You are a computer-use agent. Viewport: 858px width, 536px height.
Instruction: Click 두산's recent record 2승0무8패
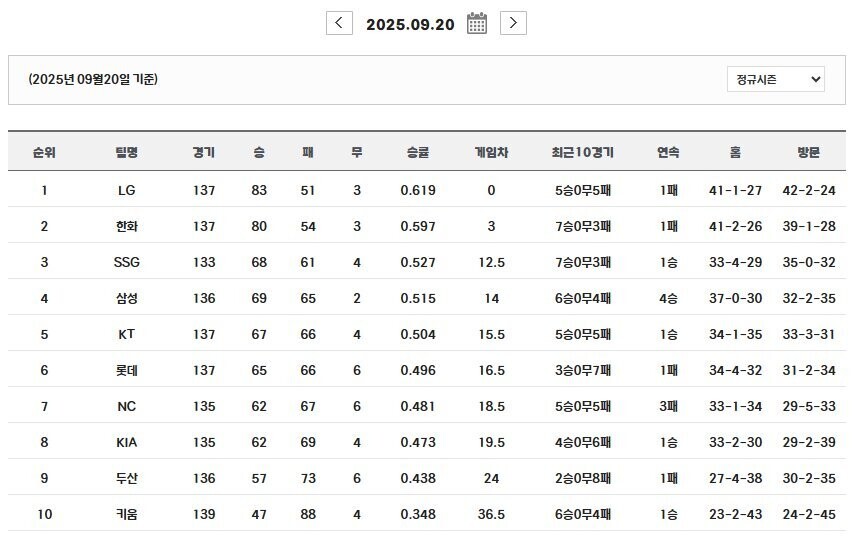583,479
